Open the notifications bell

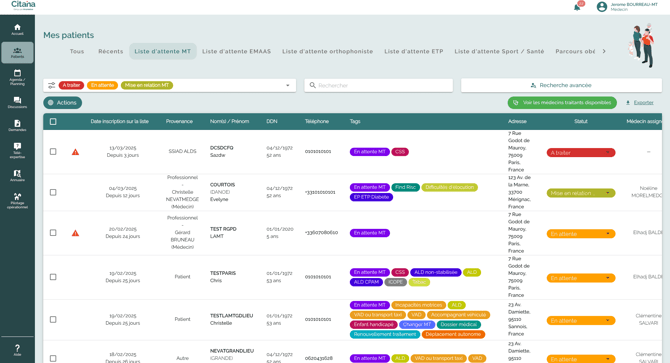click(577, 7)
